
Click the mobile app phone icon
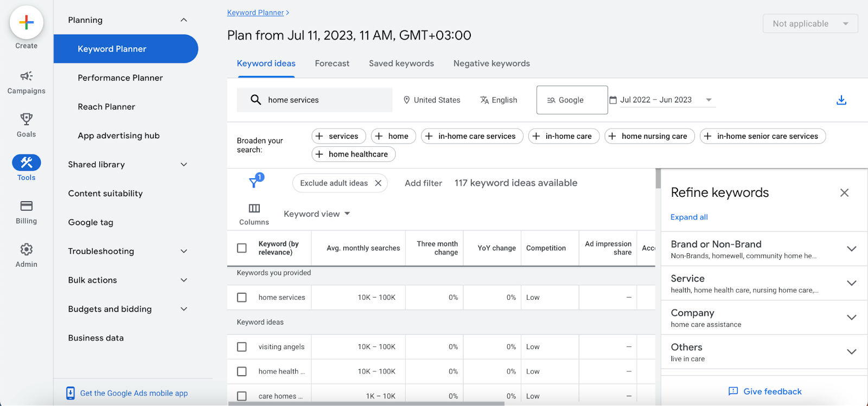pyautogui.click(x=71, y=393)
